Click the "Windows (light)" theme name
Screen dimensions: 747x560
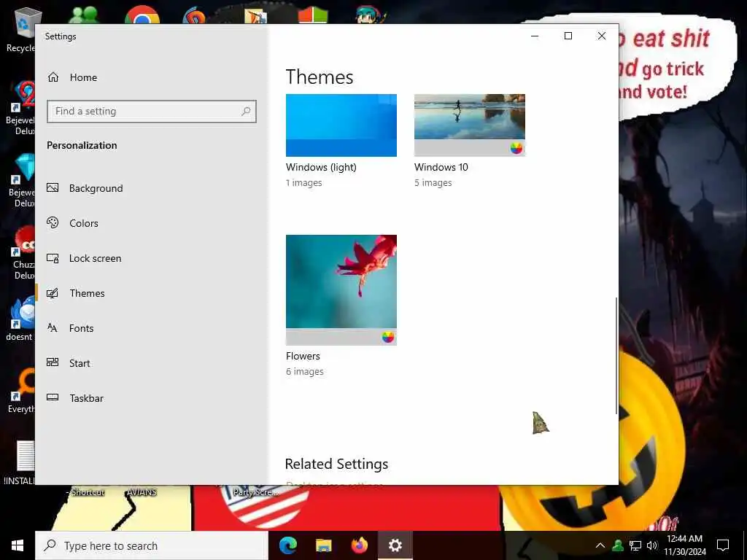click(x=321, y=167)
